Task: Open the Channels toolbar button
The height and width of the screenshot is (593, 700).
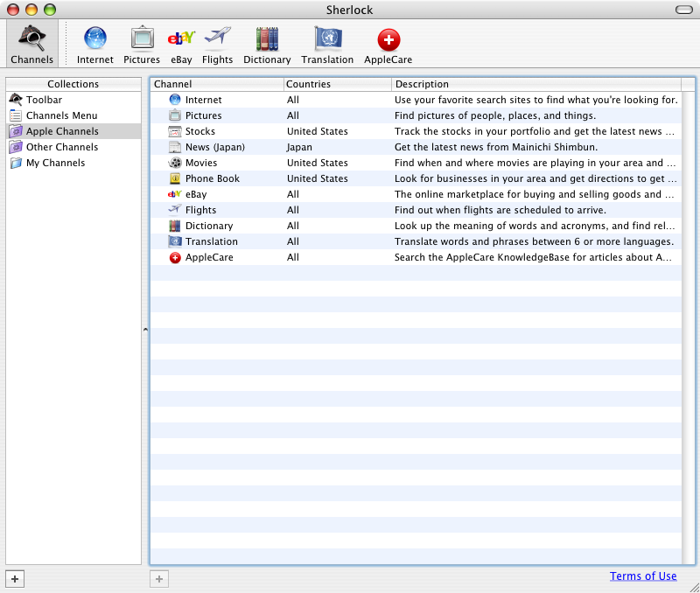Action: click(31, 45)
